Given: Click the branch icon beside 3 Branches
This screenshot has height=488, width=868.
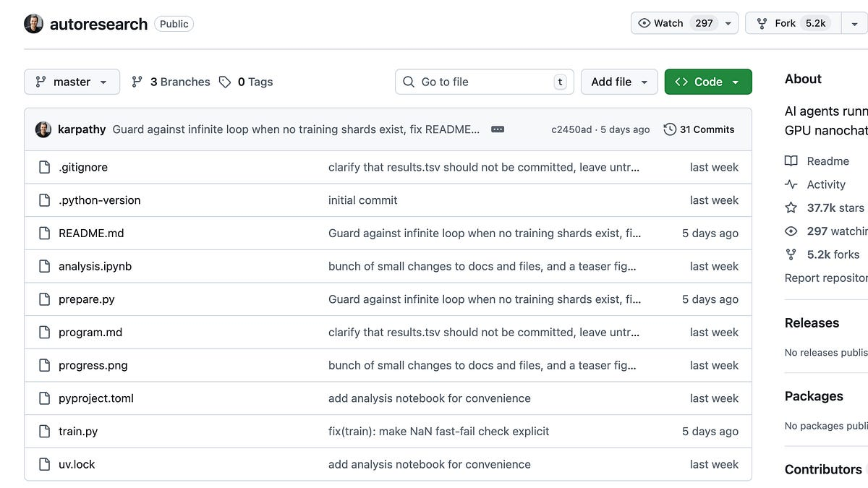Looking at the screenshot, I should pos(137,82).
